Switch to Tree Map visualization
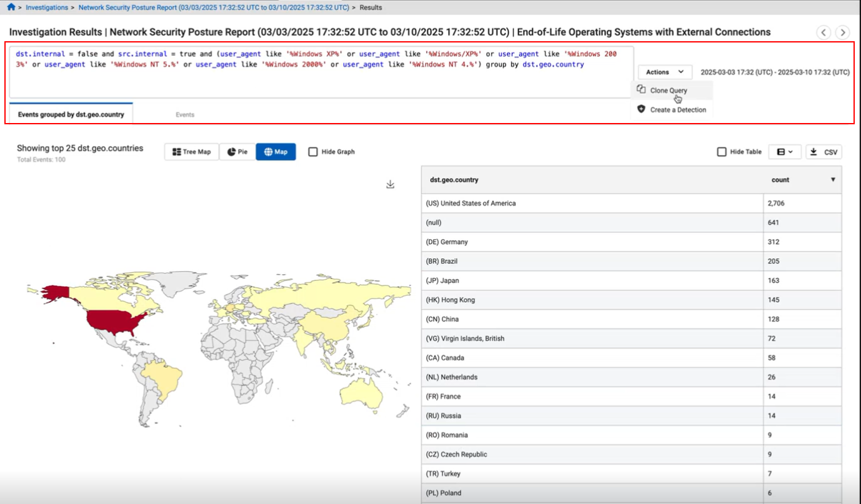 (x=192, y=152)
